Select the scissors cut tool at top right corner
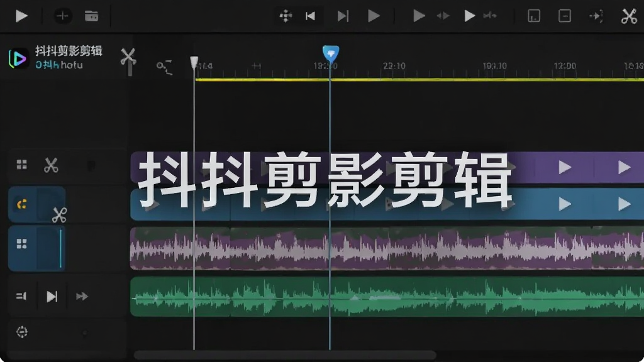 [629, 16]
